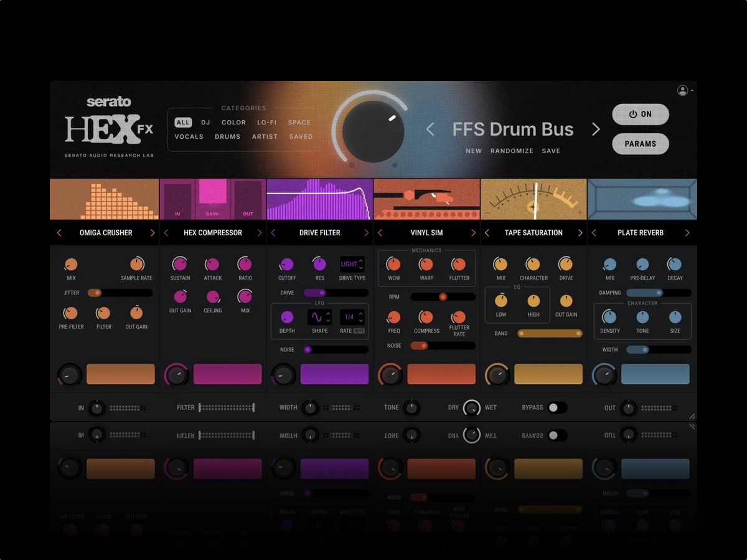
Task: Open the 1/4 Rate dropdown
Action: coord(350,317)
